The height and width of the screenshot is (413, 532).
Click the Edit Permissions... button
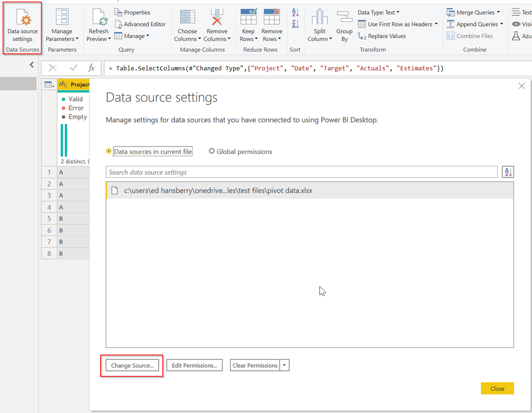(194, 366)
